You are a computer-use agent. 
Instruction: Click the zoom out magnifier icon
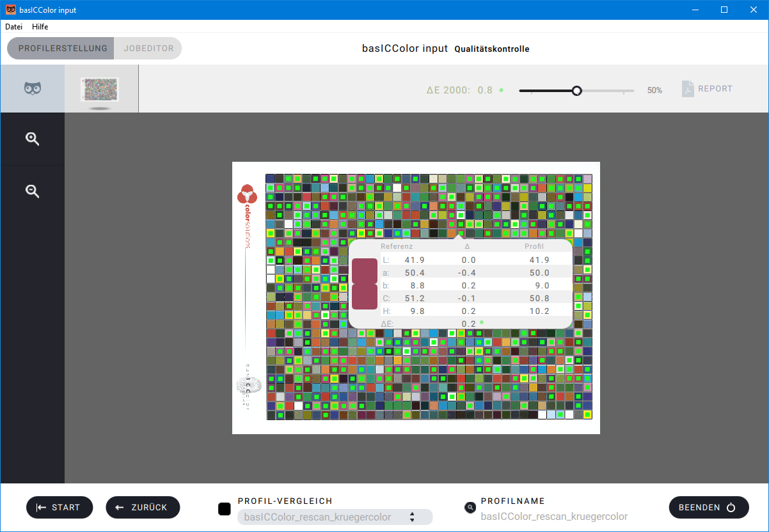pyautogui.click(x=33, y=191)
